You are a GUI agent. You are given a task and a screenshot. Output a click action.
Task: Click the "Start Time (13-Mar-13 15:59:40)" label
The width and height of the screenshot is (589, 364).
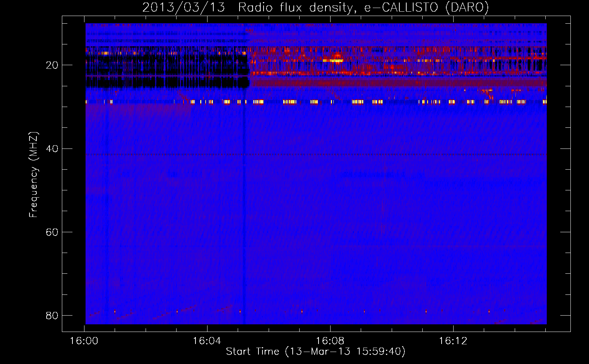click(315, 352)
